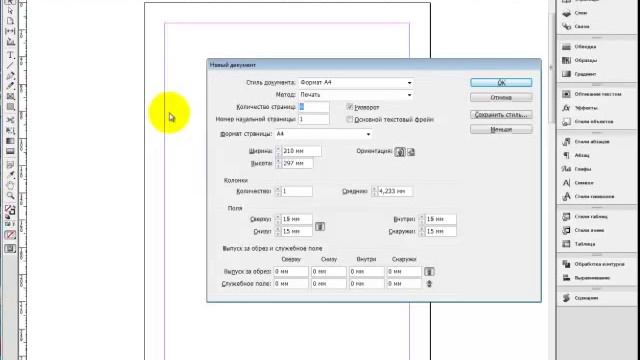Click the Ширина width stepper arrows
640x360 pixels.
coord(278,151)
